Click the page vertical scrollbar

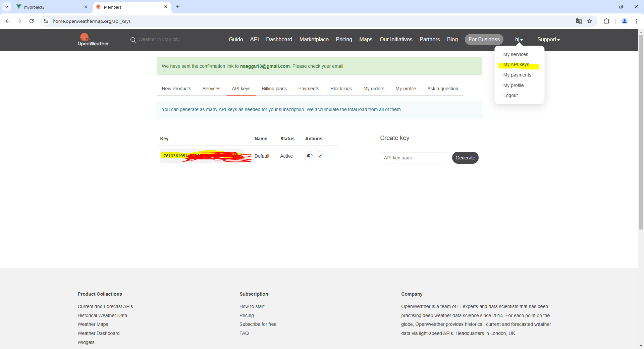point(641,133)
